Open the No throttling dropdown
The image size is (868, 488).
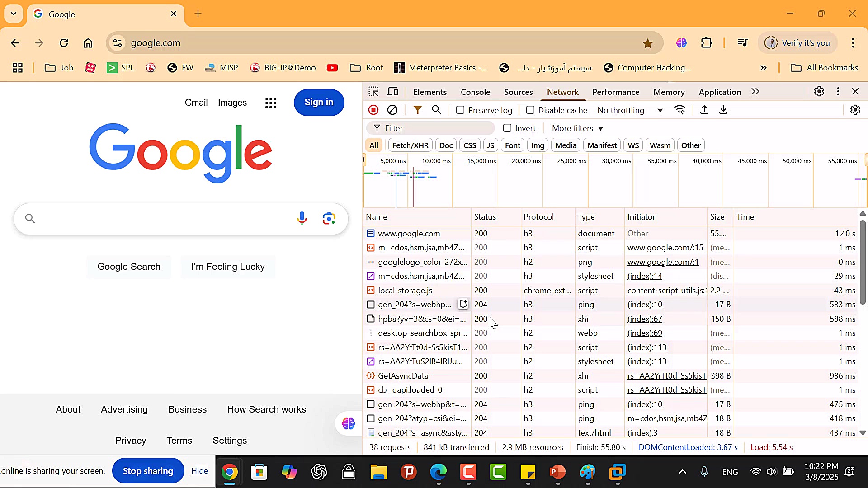click(630, 110)
